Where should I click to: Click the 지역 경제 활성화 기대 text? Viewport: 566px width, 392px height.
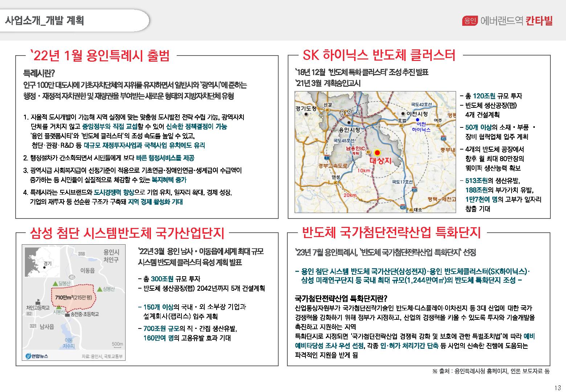point(155,202)
